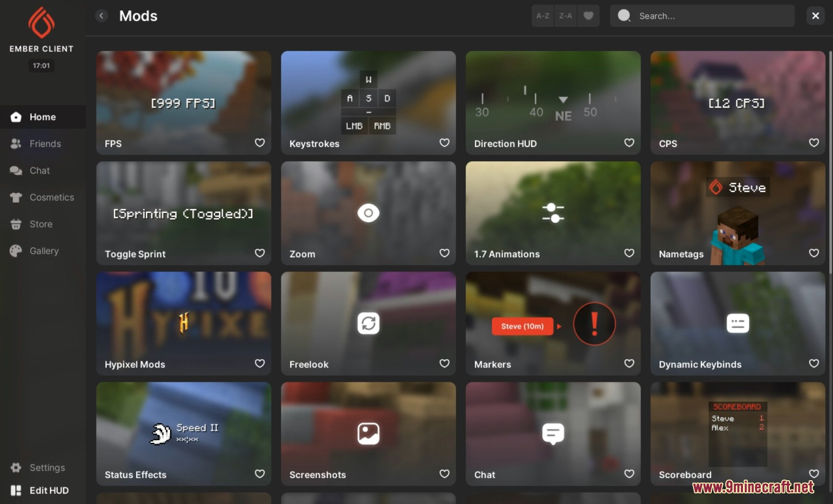Viewport: 833px width, 504px height.
Task: Click the Zoom eye icon
Action: [x=369, y=213]
